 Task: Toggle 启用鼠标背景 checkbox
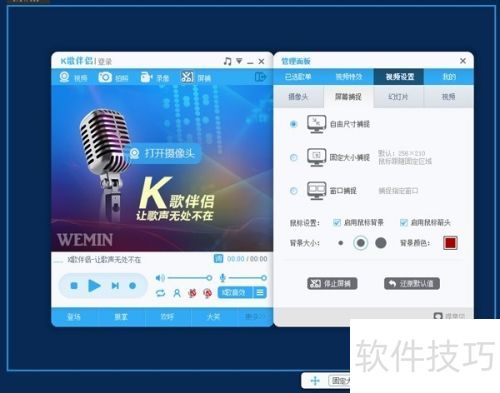pyautogui.click(x=337, y=222)
